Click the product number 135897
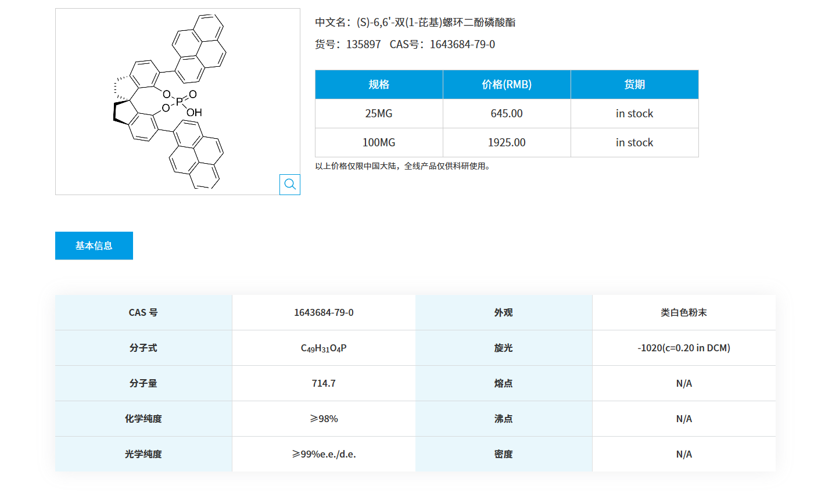Screen dimensions: 832x504 tap(363, 44)
